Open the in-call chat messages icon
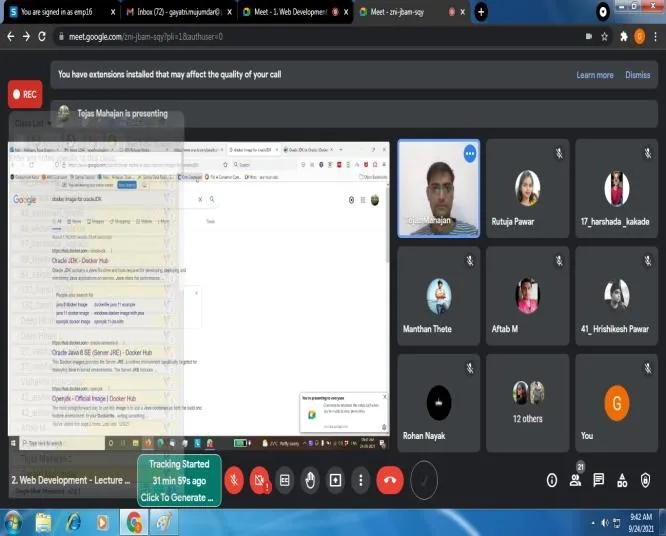The height and width of the screenshot is (536, 666). 598,480
